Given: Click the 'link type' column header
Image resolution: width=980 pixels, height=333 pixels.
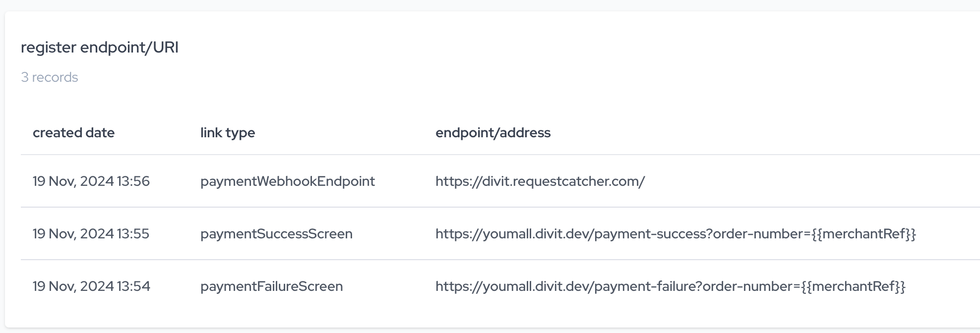Looking at the screenshot, I should [228, 133].
